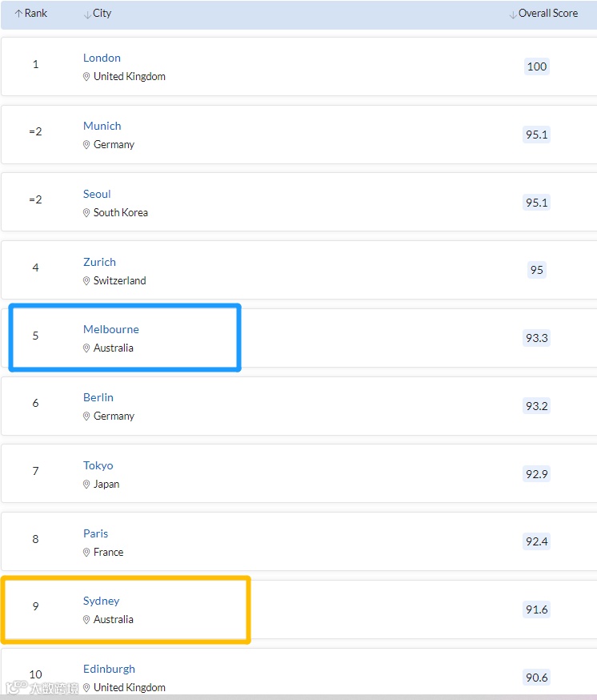Open the Paris city link
Screen dimensions: 597x700
[x=95, y=533]
